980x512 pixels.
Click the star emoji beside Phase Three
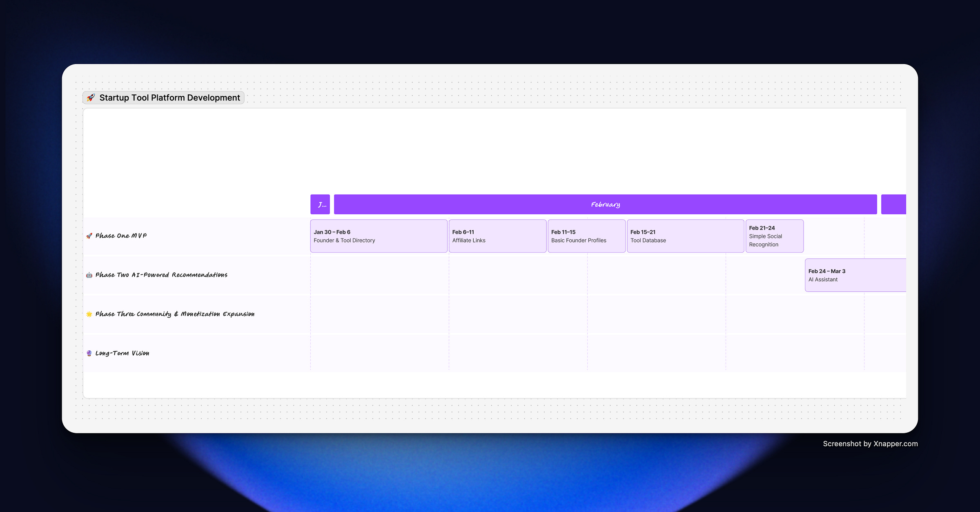point(89,314)
